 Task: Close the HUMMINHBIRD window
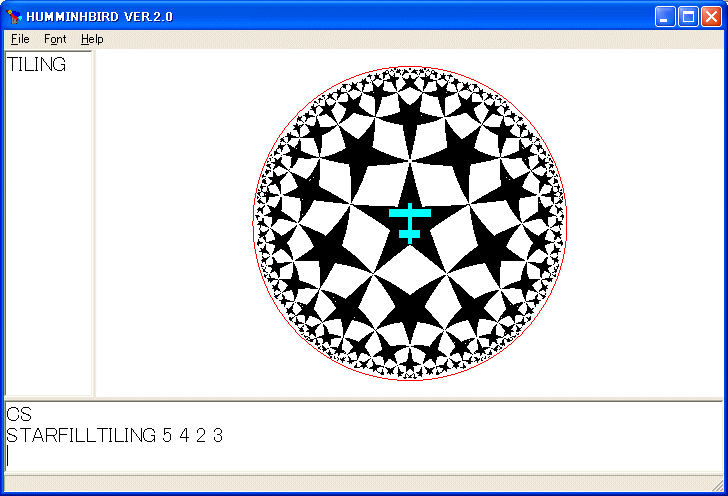[x=711, y=17]
